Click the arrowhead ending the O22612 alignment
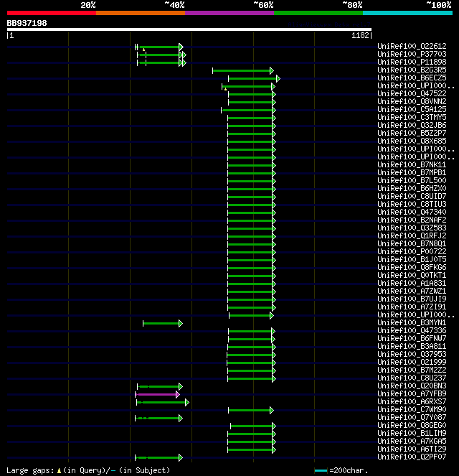The image size is (459, 476). (181, 47)
